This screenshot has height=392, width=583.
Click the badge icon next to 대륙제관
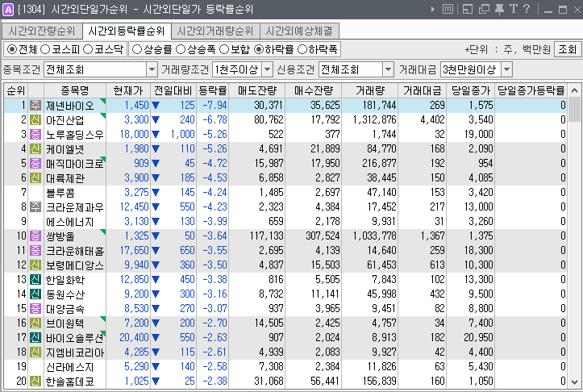point(35,177)
